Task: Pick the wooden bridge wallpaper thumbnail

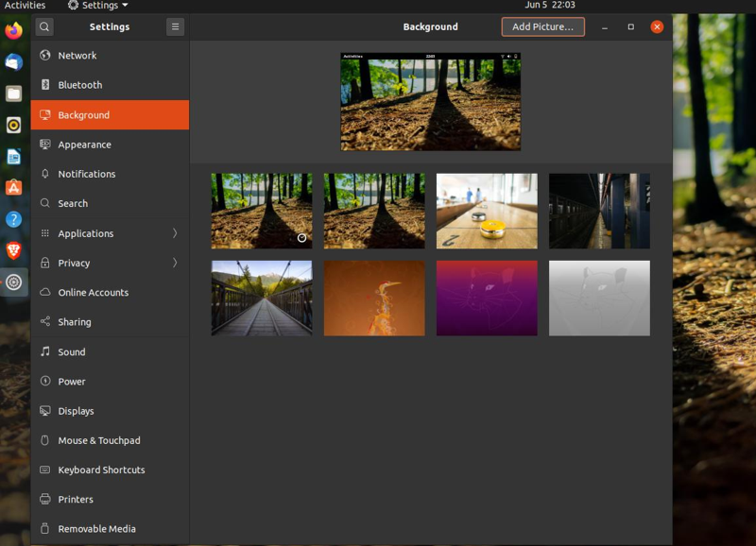Action: click(x=262, y=299)
